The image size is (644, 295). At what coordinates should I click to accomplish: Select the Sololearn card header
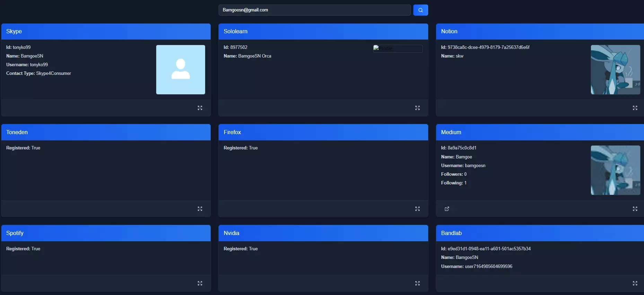point(323,32)
